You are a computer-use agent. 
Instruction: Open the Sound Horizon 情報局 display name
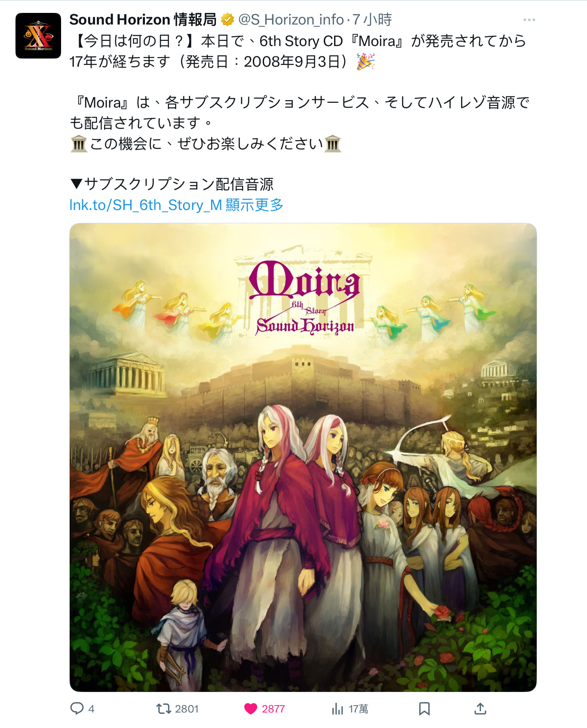(x=143, y=19)
